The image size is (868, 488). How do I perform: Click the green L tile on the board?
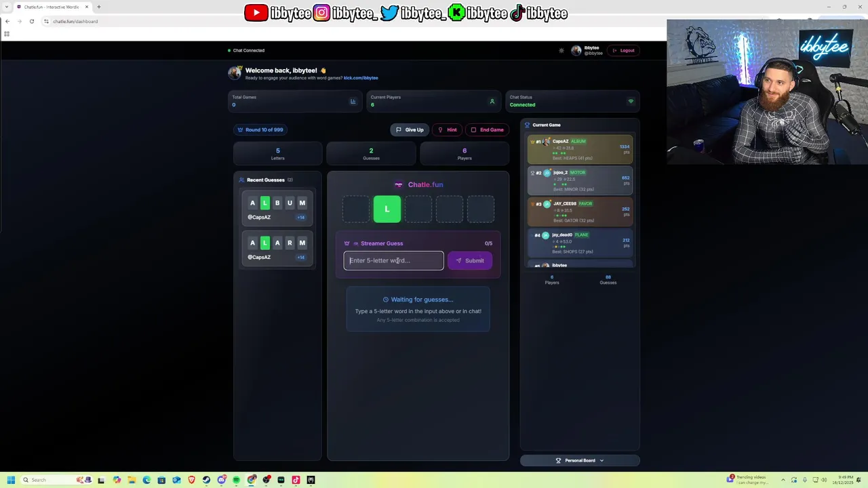(x=387, y=209)
